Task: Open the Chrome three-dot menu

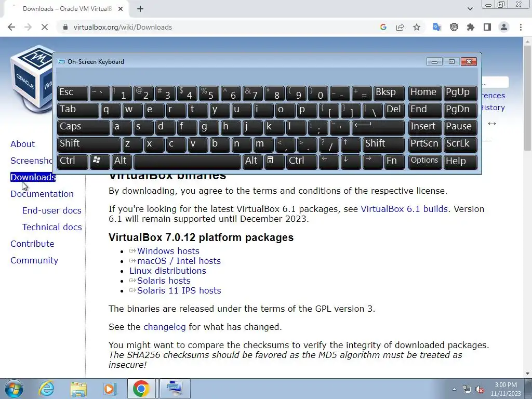Action: [521, 27]
